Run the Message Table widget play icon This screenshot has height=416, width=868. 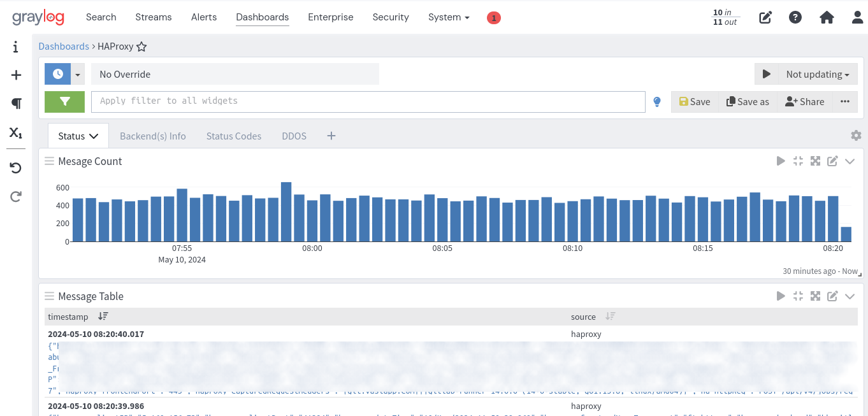tap(781, 296)
